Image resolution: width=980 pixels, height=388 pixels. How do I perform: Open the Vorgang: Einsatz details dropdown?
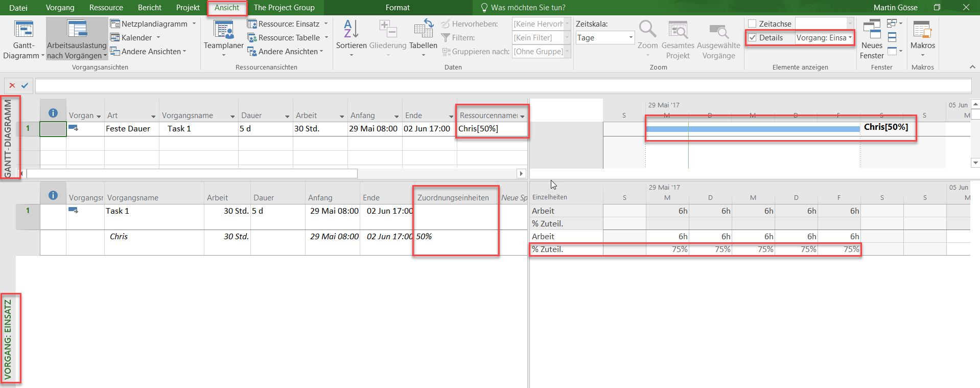[850, 38]
